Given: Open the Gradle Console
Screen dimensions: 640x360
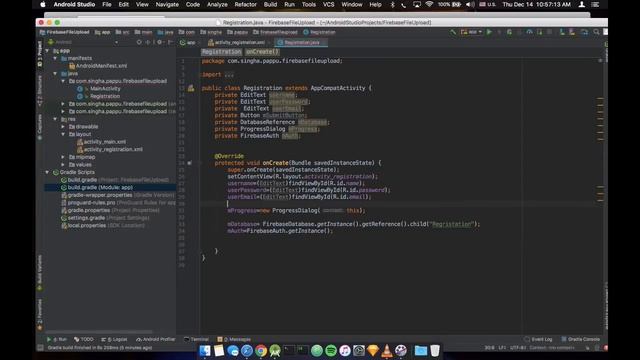Looking at the screenshot, I should [580, 339].
